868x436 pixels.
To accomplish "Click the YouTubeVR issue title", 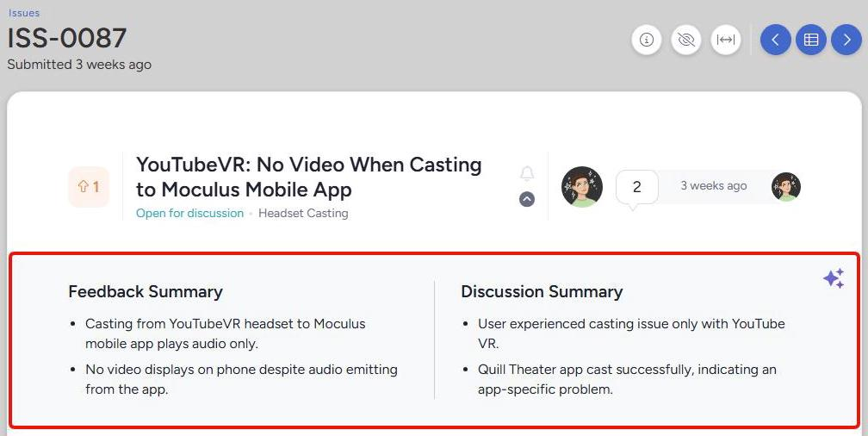I will point(308,177).
